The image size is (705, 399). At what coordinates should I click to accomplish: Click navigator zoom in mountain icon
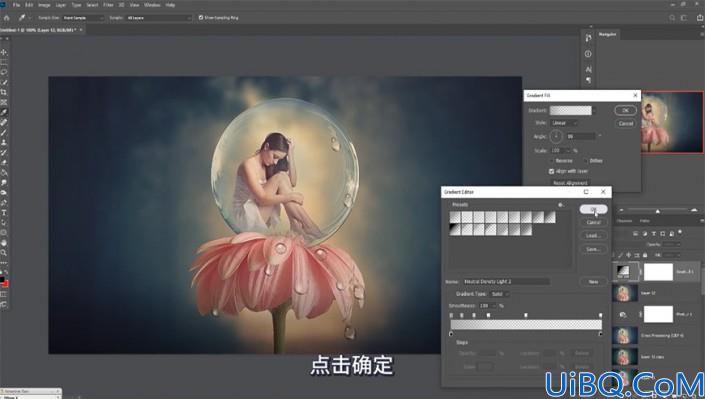(695, 210)
